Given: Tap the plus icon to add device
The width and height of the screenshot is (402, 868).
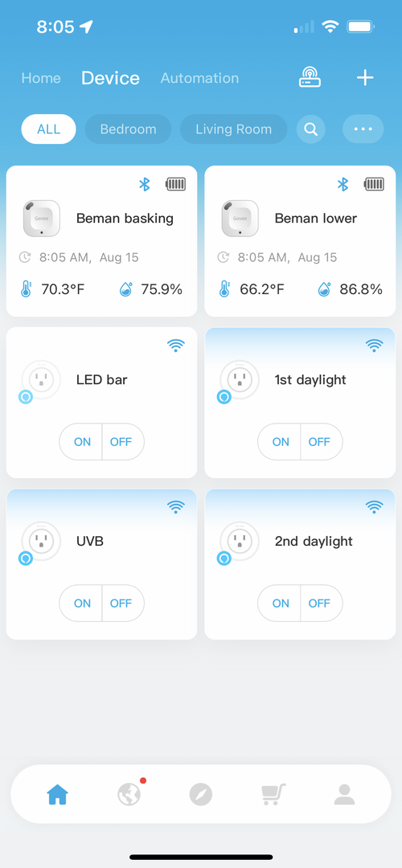Looking at the screenshot, I should [365, 78].
